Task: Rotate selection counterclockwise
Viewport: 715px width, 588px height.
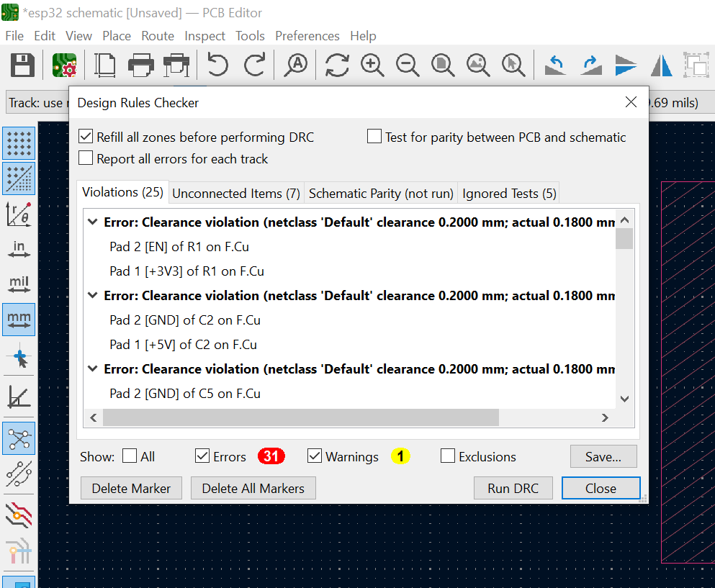Action: (x=555, y=65)
